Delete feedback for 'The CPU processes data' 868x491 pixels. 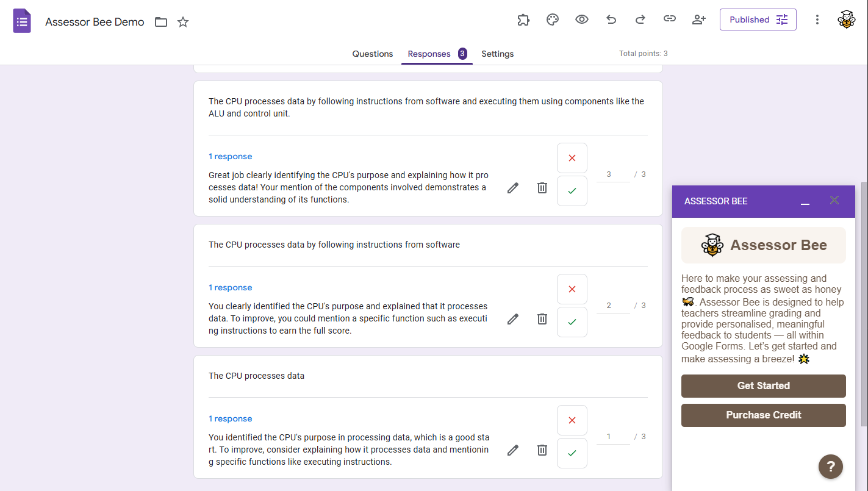click(542, 450)
